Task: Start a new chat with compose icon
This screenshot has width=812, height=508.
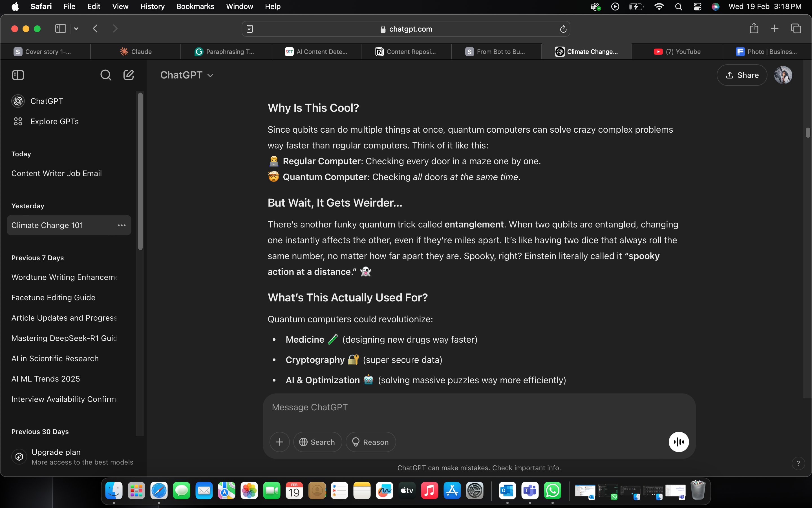Action: pyautogui.click(x=129, y=75)
